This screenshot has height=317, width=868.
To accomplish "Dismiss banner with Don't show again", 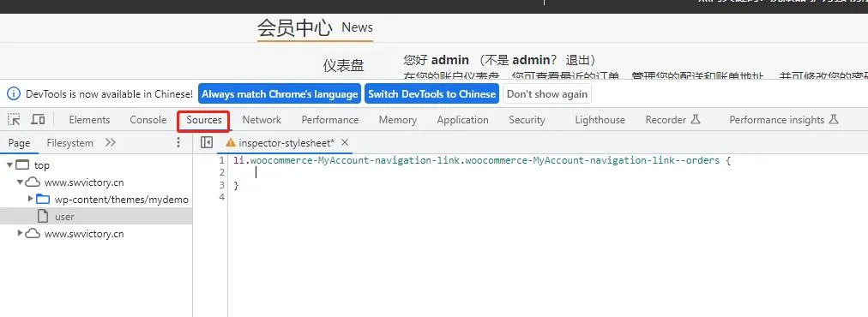I will point(547,94).
